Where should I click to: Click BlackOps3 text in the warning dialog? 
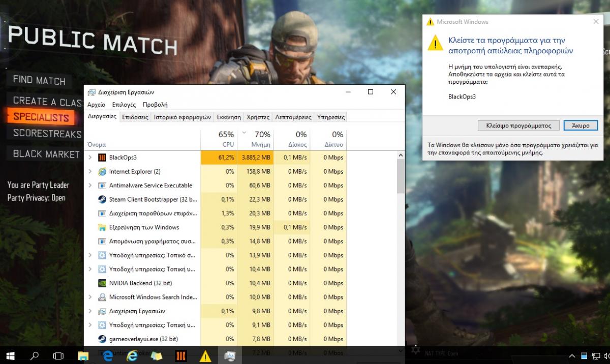click(x=462, y=96)
